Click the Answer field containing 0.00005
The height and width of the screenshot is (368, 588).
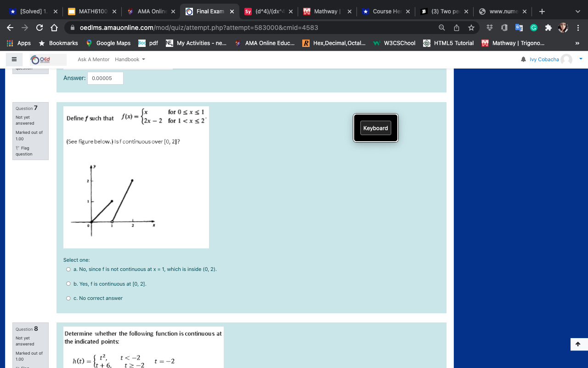click(x=105, y=78)
